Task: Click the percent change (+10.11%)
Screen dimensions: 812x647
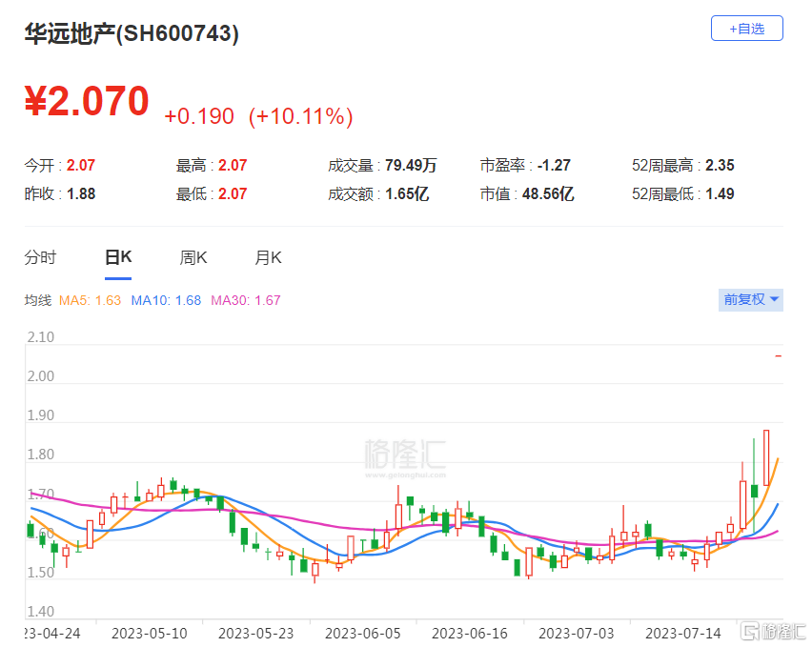Action: coord(301,116)
